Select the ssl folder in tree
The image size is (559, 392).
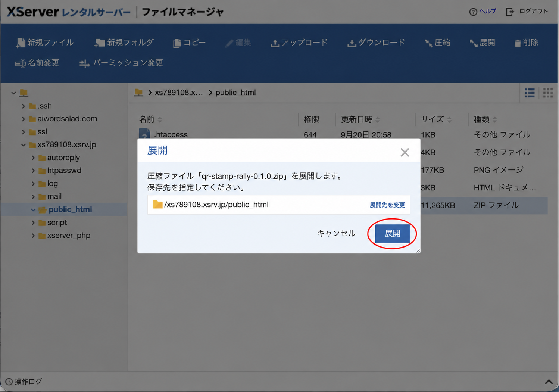38,132
